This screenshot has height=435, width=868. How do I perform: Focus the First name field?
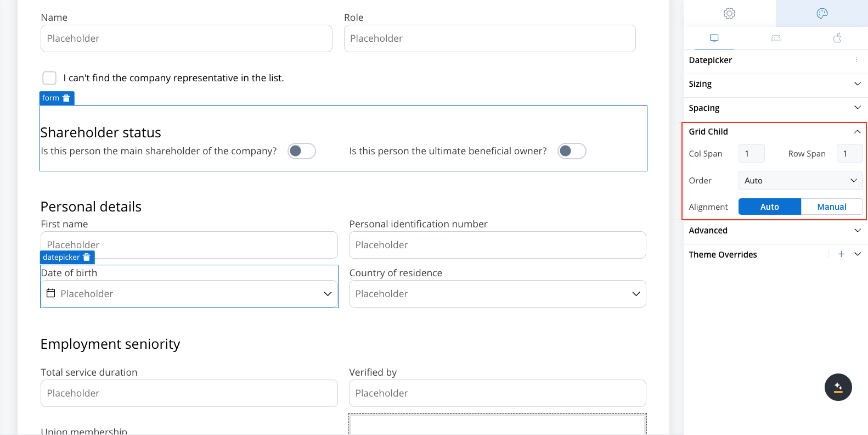click(189, 245)
